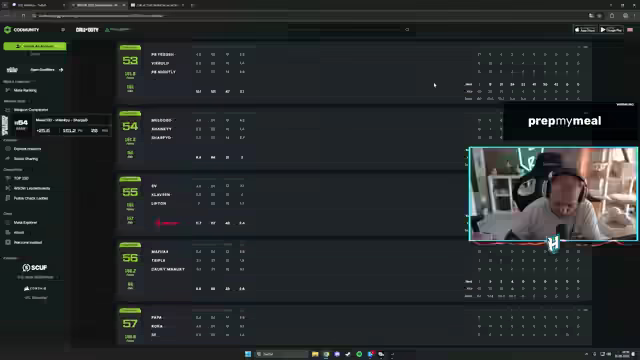Click the green create account button

35,46
